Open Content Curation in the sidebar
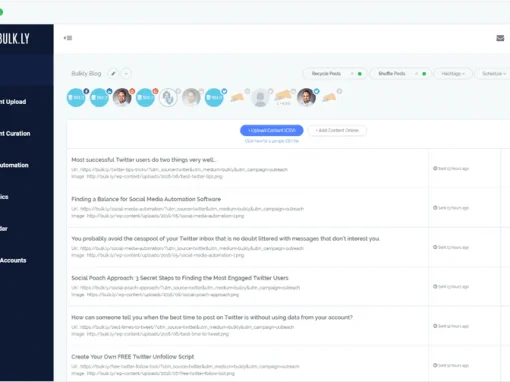 pos(15,133)
